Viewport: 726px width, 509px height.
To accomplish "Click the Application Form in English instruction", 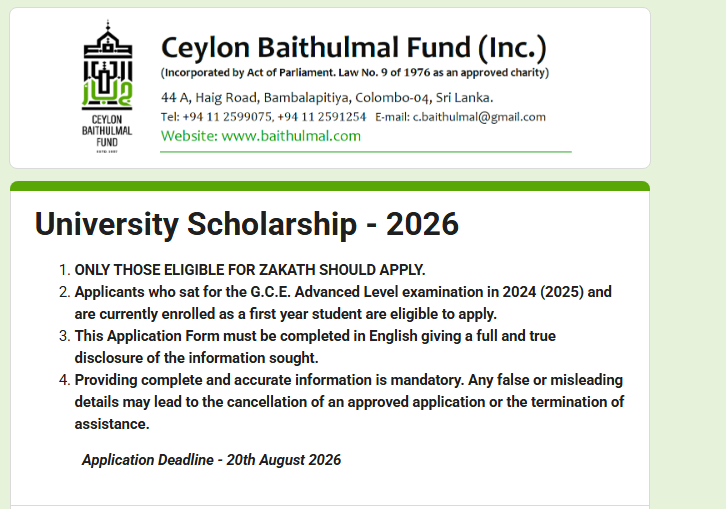I will 315,346.
